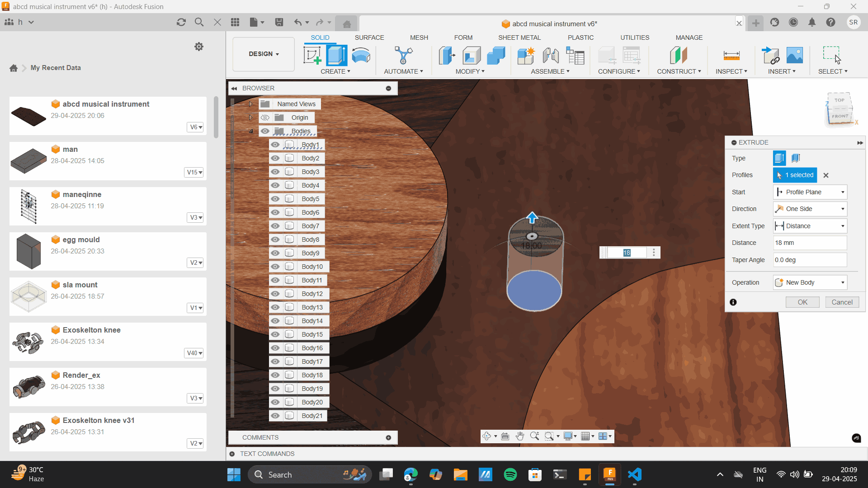868x488 pixels.
Task: Click the Taper Angle field
Action: coord(810,260)
